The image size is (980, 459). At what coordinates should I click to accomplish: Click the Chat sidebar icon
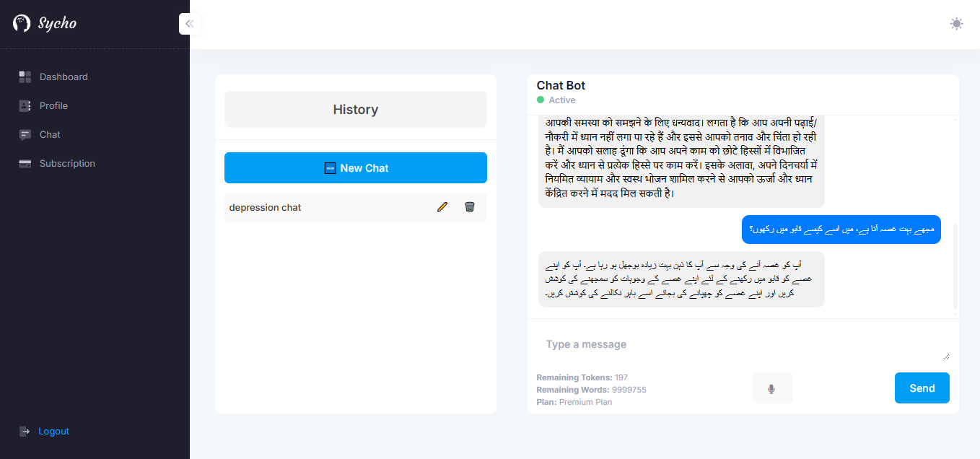coord(25,135)
